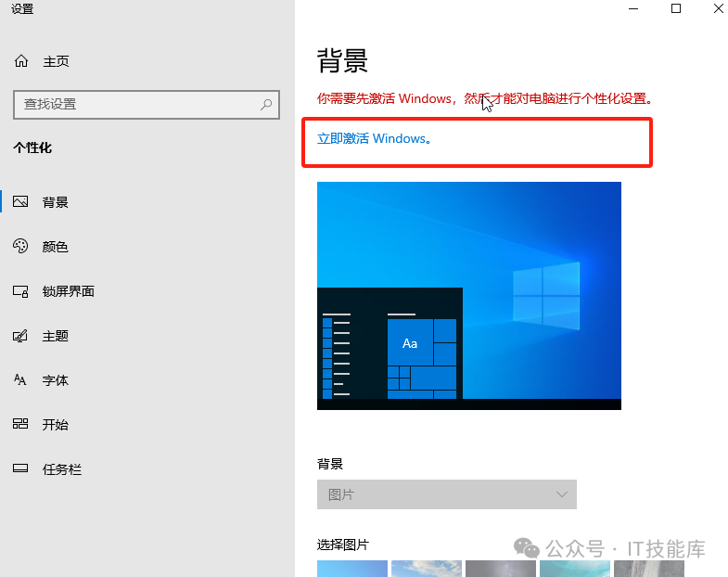The image size is (728, 577).
Task: Click the 颜色 palette icon
Action: [20, 247]
